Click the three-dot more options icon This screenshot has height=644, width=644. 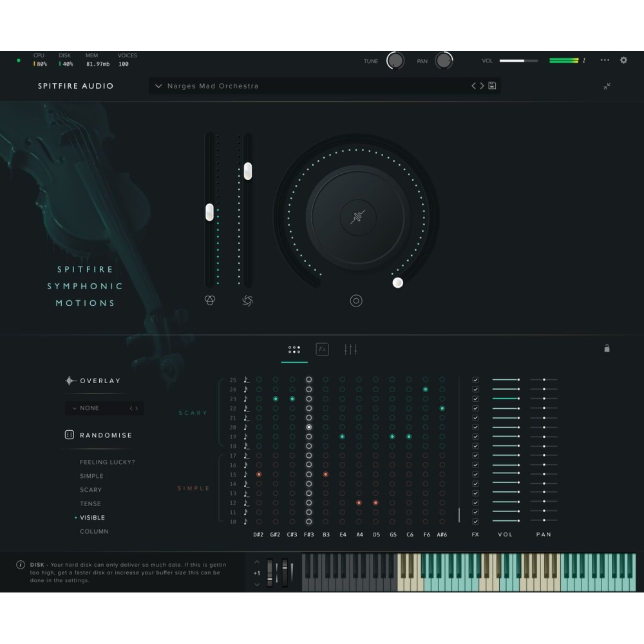(x=605, y=60)
